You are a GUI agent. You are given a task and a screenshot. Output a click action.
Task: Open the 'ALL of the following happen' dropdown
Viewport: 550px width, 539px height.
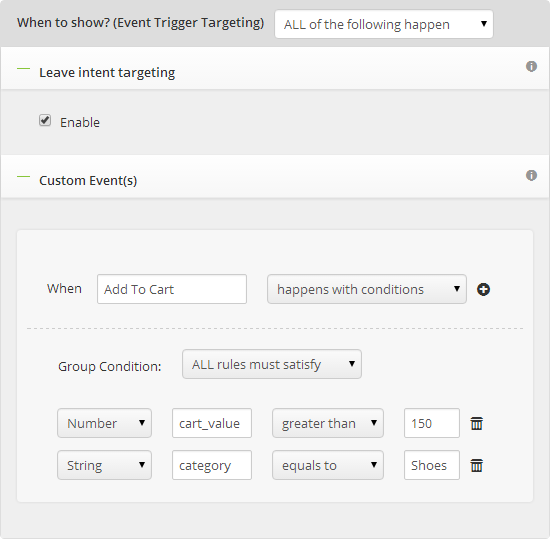(384, 24)
